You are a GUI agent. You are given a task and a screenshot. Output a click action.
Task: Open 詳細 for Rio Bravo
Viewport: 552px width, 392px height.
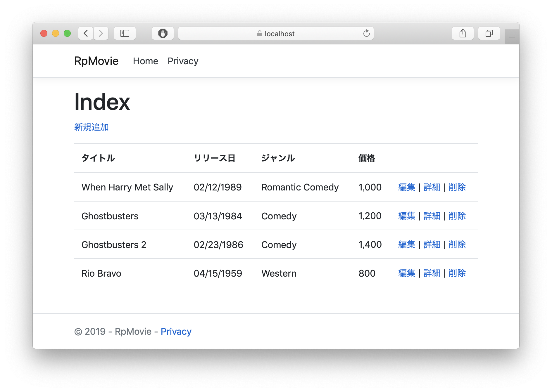coord(432,273)
